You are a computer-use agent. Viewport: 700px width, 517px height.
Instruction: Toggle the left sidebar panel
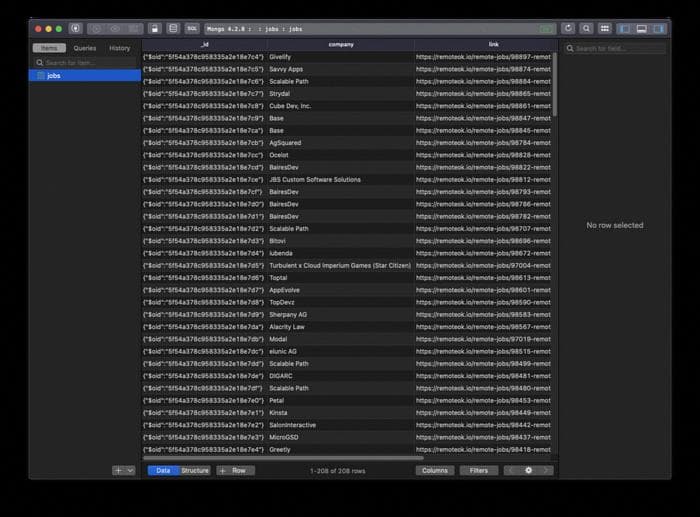(x=625, y=29)
